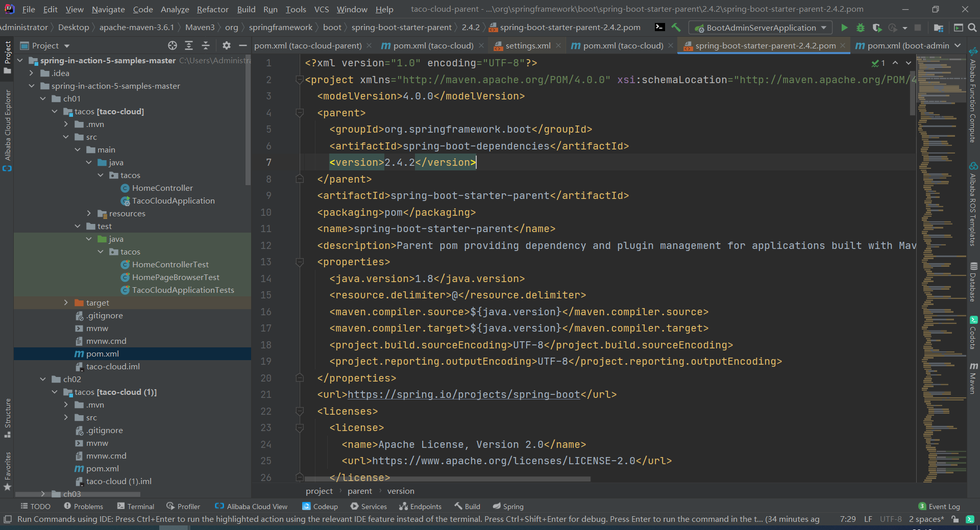Open Alibaba Cloud Explorer on left sidebar

point(7,131)
